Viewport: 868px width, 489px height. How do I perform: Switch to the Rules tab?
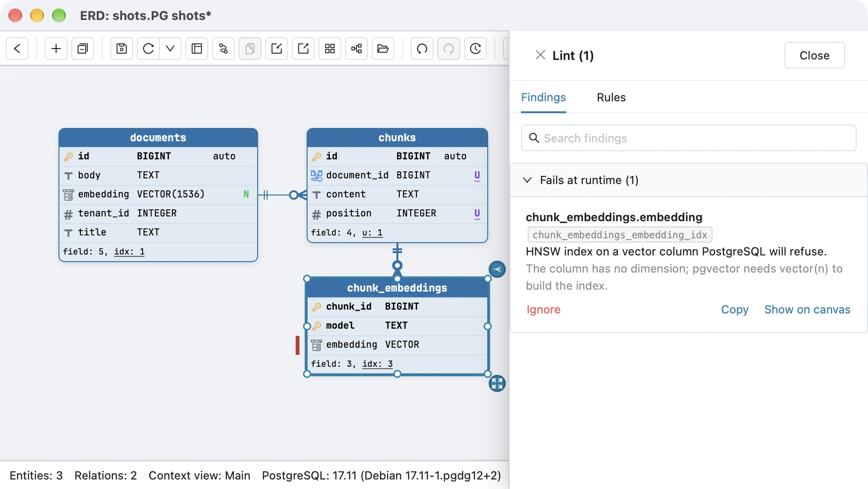(611, 98)
